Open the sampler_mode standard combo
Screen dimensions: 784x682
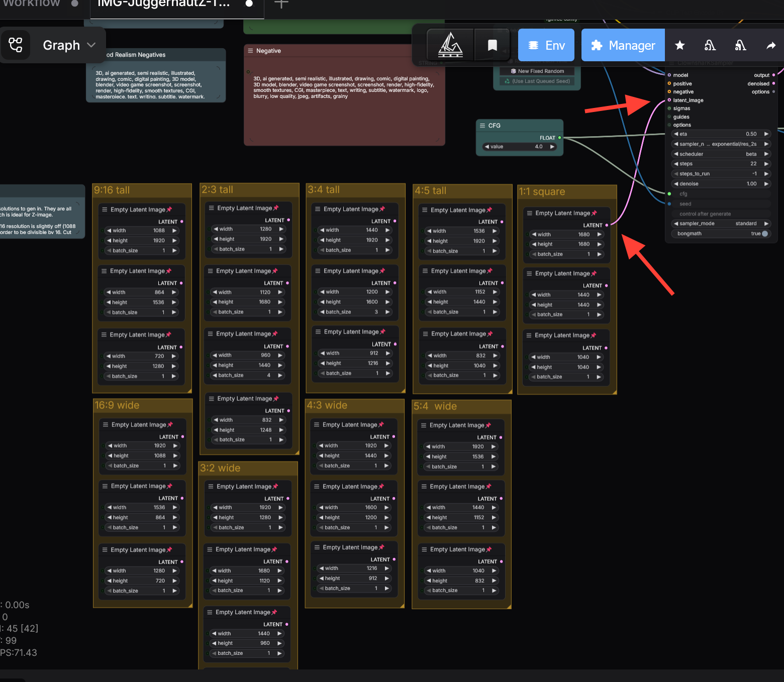[721, 223]
